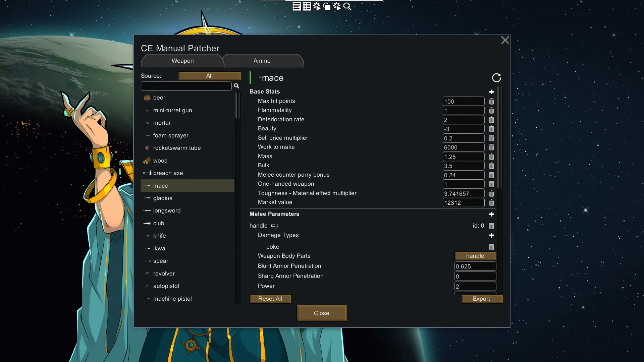644x362 pixels.
Task: Add a new Base Stats entry
Action: (491, 92)
